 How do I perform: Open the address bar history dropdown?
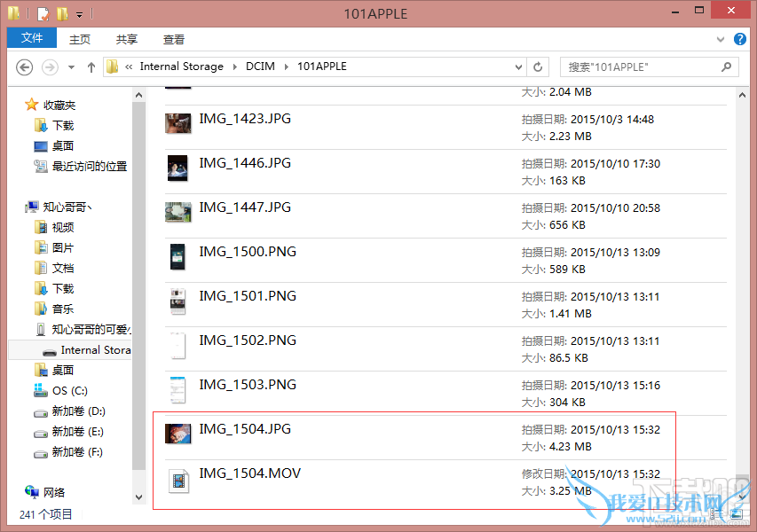(x=518, y=67)
